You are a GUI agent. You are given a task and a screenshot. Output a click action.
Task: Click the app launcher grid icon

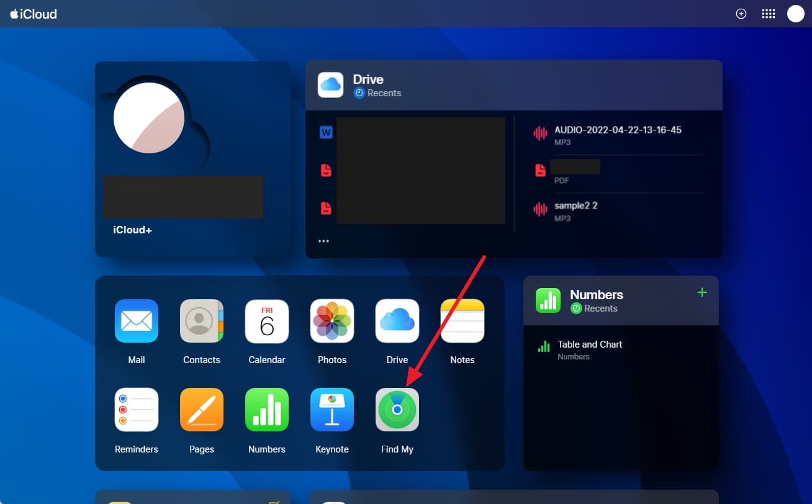pyautogui.click(x=769, y=14)
